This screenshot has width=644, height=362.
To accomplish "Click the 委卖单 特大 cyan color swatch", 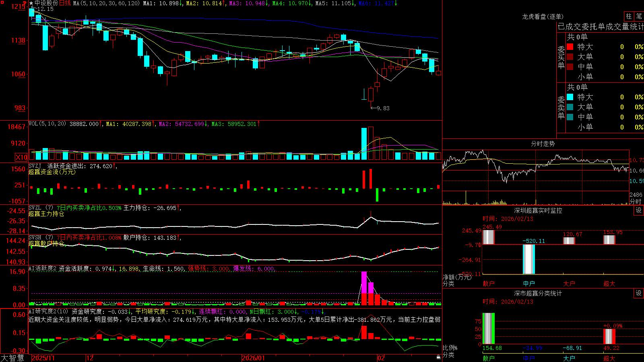I will (x=570, y=97).
